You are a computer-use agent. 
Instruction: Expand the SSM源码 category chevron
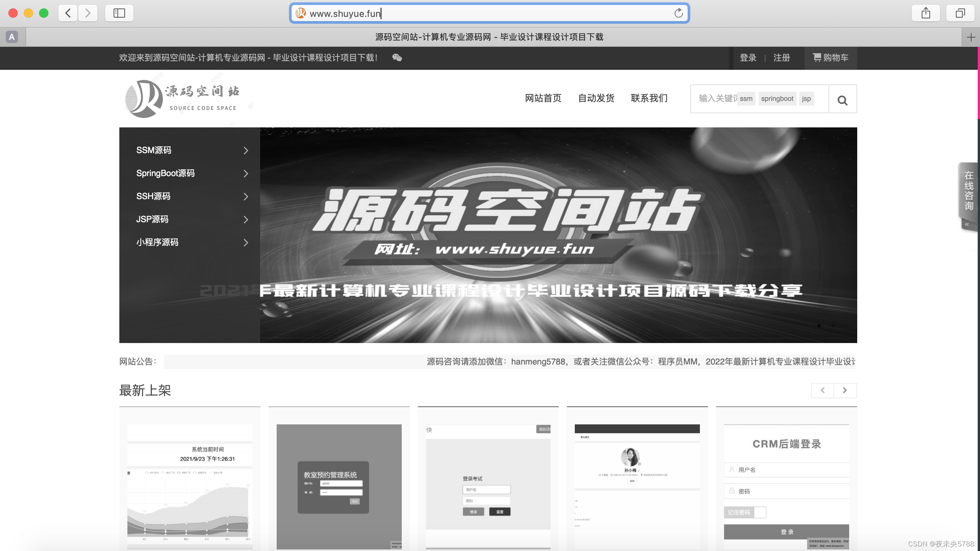tap(246, 150)
